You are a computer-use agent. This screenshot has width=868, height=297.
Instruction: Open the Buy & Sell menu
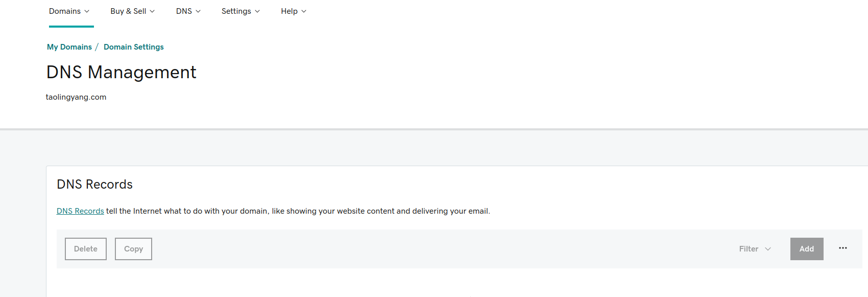tap(133, 11)
